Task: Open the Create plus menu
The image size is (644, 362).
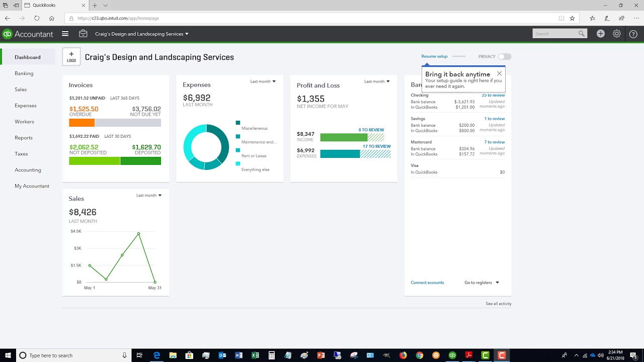Action: (601, 34)
